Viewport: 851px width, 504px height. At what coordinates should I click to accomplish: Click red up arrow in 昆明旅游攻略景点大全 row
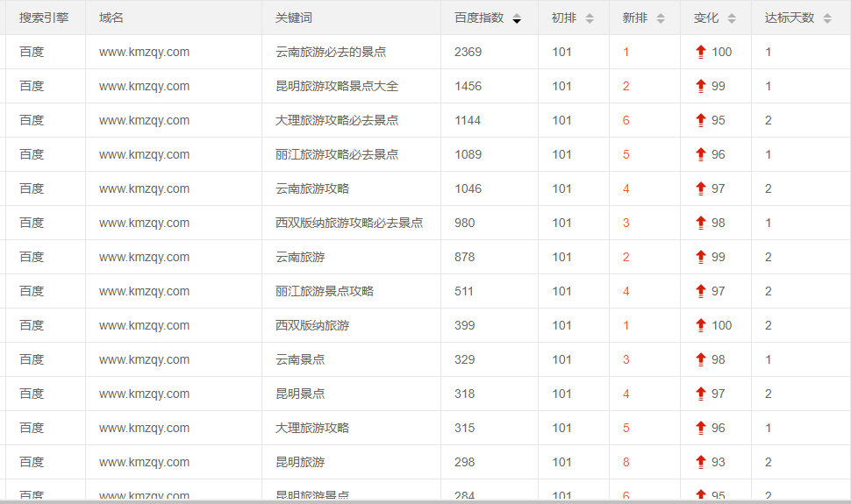(700, 87)
